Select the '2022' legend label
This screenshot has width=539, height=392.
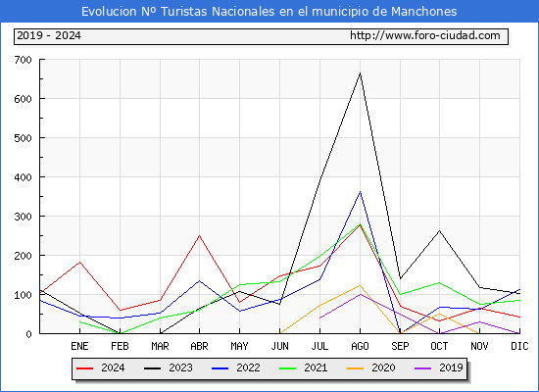[248, 367]
